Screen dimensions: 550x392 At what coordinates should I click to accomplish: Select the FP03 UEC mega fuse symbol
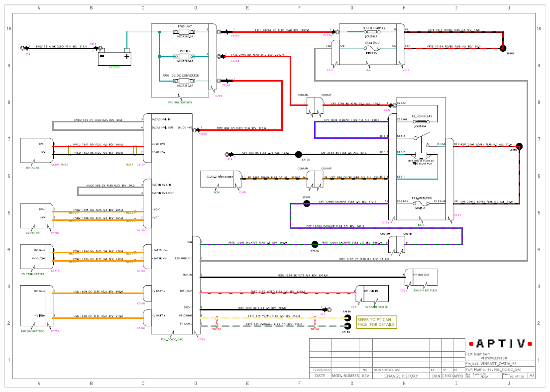click(x=184, y=32)
